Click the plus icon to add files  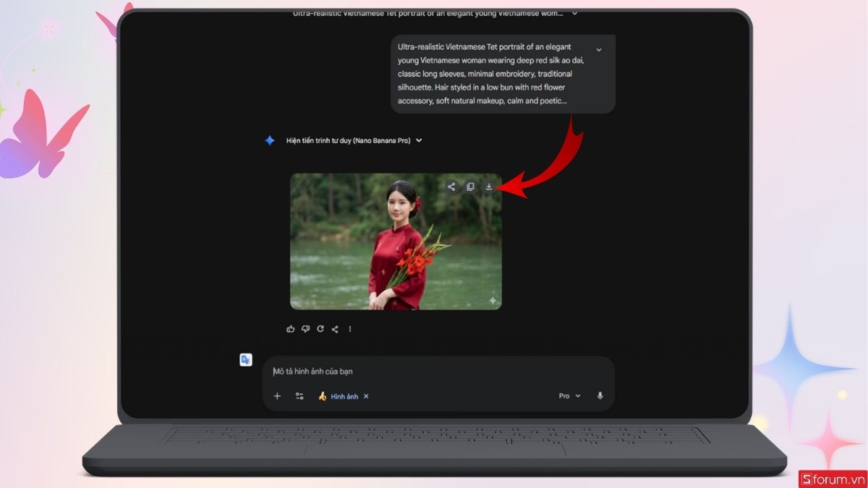pyautogui.click(x=277, y=396)
